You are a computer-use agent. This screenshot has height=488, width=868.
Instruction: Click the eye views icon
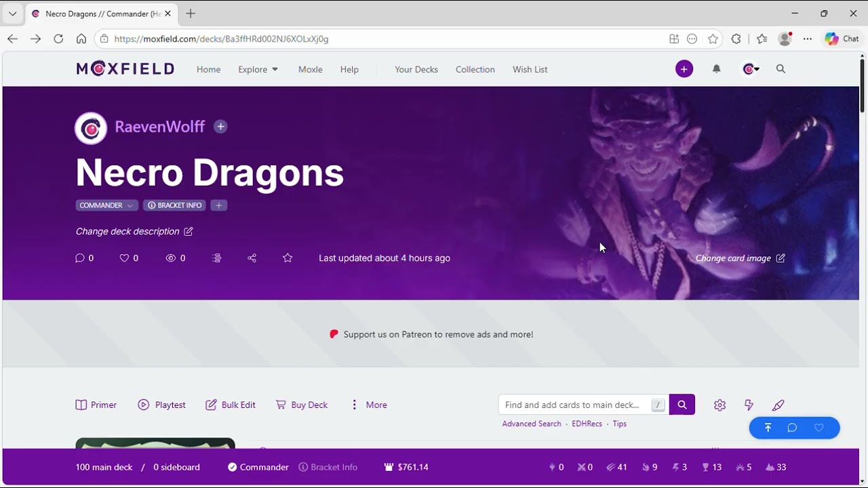point(171,258)
